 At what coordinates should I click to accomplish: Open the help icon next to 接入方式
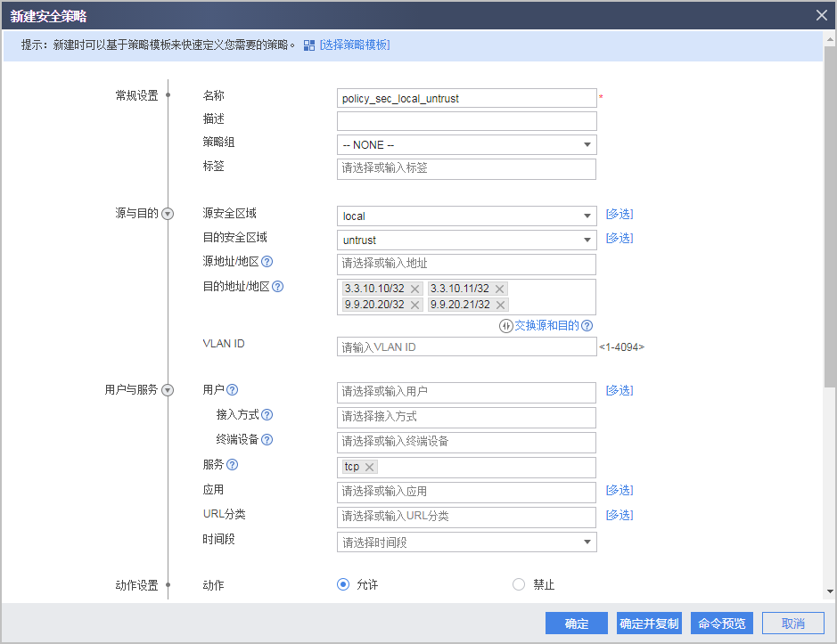tap(267, 414)
